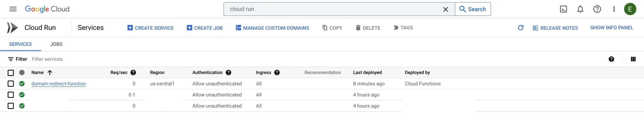Click the Authentication help icon
Image resolution: width=644 pixels, height=135 pixels.
click(x=228, y=73)
